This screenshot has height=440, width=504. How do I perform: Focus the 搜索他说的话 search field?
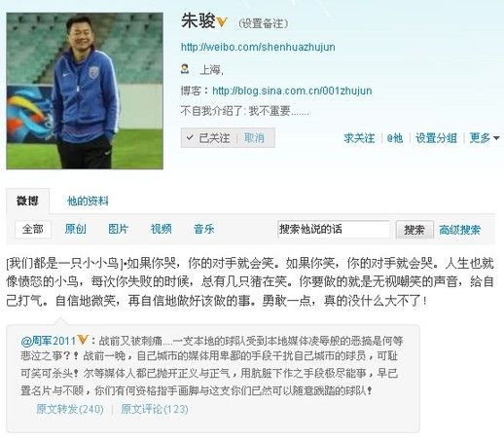pos(334,230)
